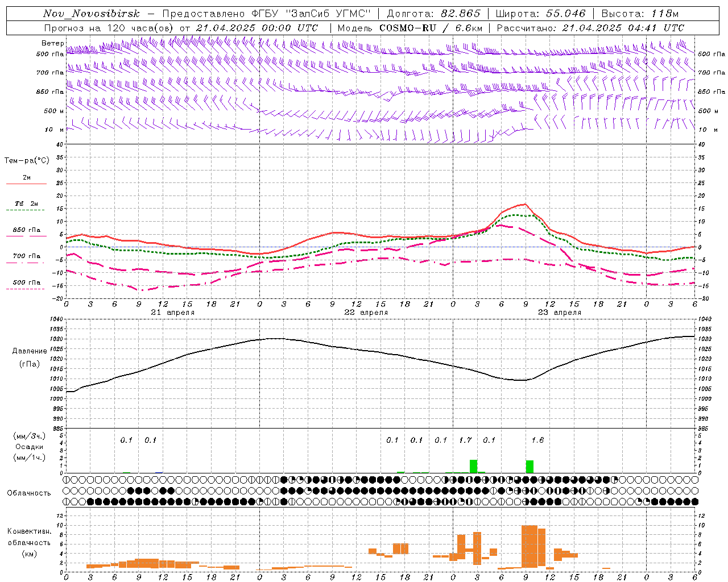This screenshot has height=582, width=728.
Task: Click the 'Долгота: 82.865' longitude value
Action: pyautogui.click(x=433, y=14)
